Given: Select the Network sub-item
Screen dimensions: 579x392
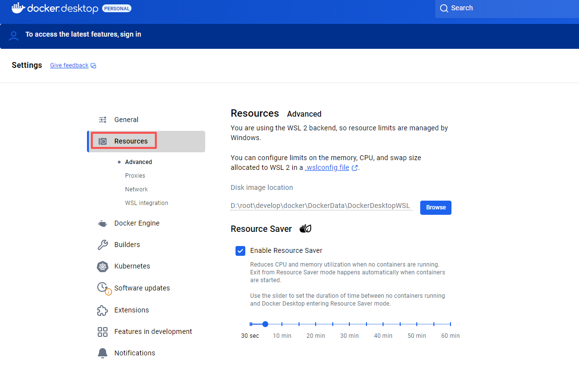Looking at the screenshot, I should 136,189.
